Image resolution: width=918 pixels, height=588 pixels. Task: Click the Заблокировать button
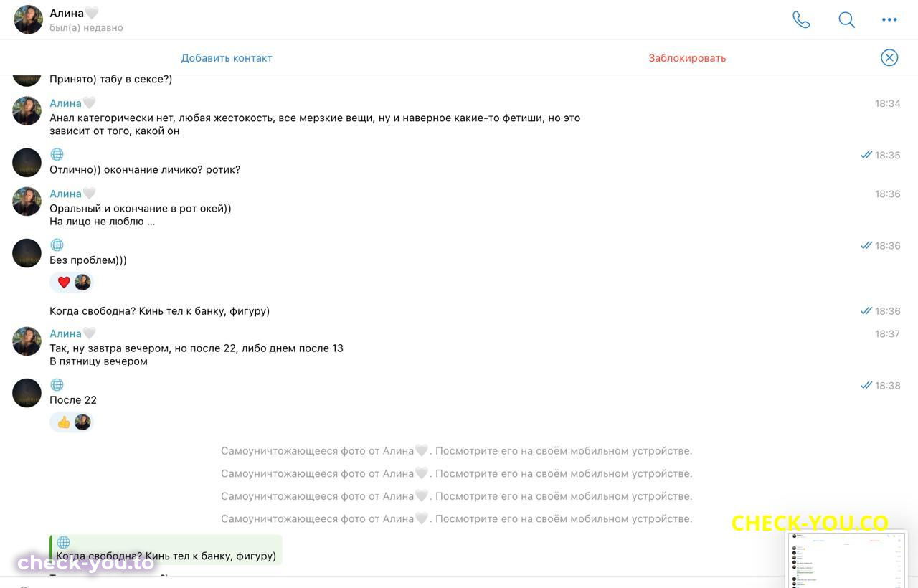click(x=687, y=58)
